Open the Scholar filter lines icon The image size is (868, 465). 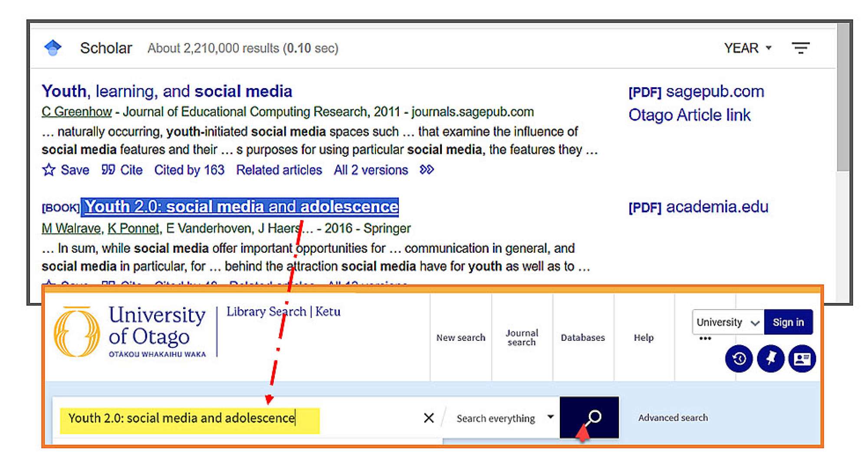point(800,48)
